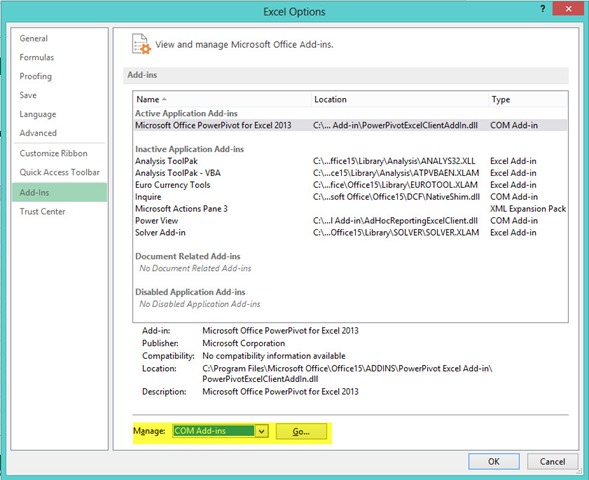Select the Euro Currency Tools add-in

click(350, 185)
